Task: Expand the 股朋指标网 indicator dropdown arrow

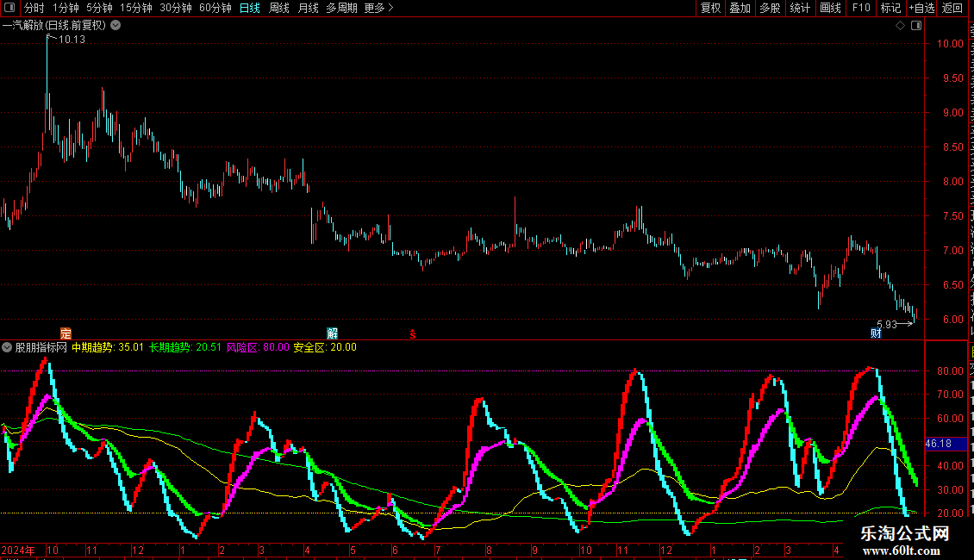Action: tap(7, 348)
